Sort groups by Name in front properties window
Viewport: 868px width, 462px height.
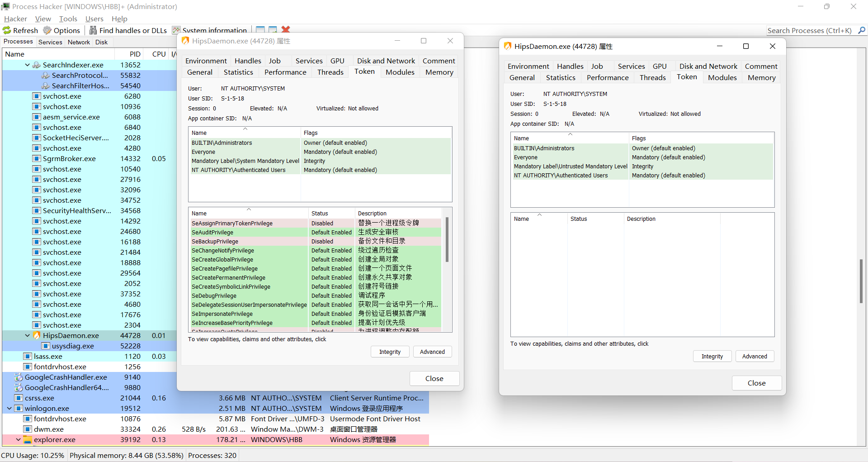tap(570, 138)
